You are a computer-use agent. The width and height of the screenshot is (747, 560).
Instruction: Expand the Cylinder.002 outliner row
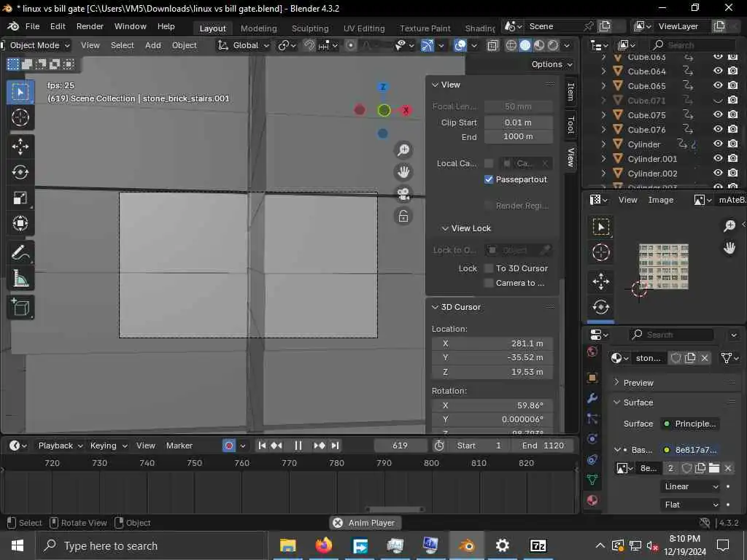(603, 174)
